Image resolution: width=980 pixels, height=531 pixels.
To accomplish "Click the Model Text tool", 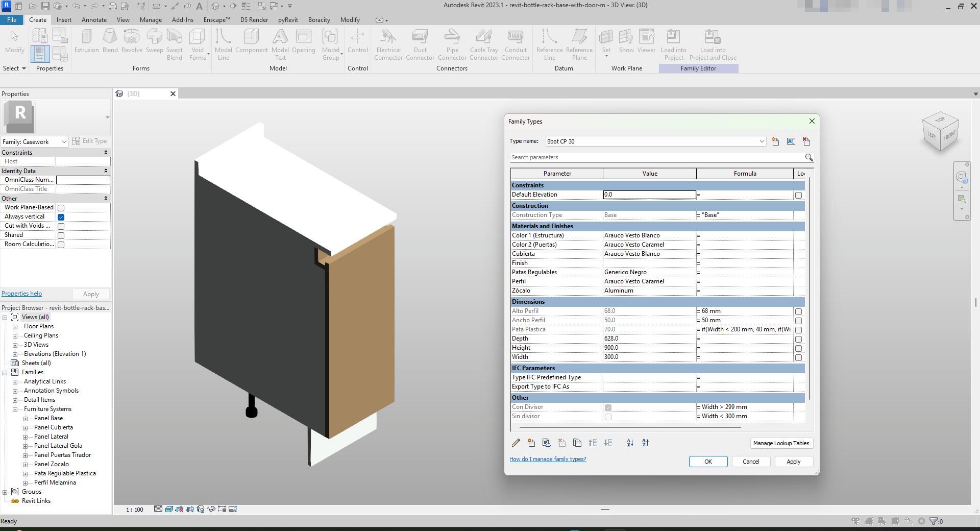I will [280, 44].
